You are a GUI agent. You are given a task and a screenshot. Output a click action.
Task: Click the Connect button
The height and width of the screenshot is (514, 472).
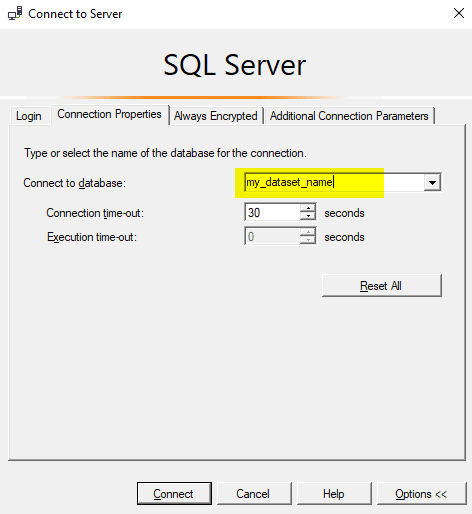click(174, 494)
